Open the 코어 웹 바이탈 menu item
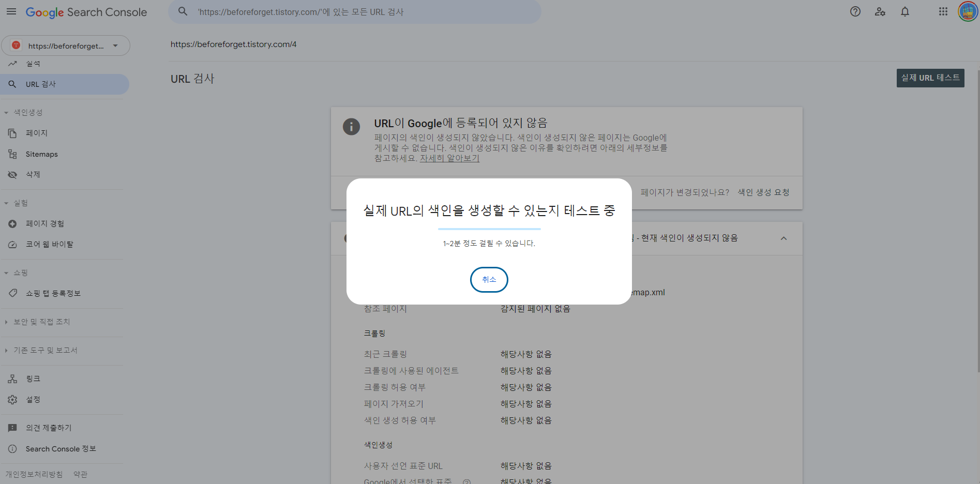Viewport: 980px width, 484px height. point(65,245)
